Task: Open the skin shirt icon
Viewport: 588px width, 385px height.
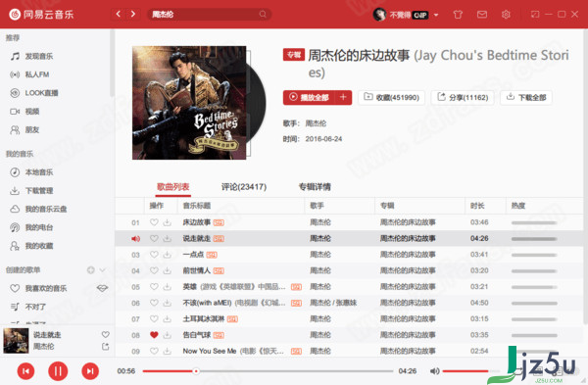Action: click(458, 15)
